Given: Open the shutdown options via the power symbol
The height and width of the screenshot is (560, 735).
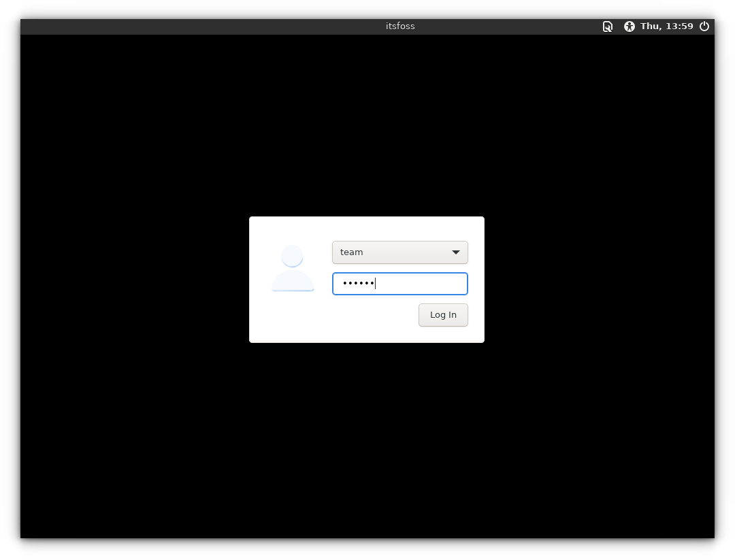Looking at the screenshot, I should pyautogui.click(x=704, y=27).
